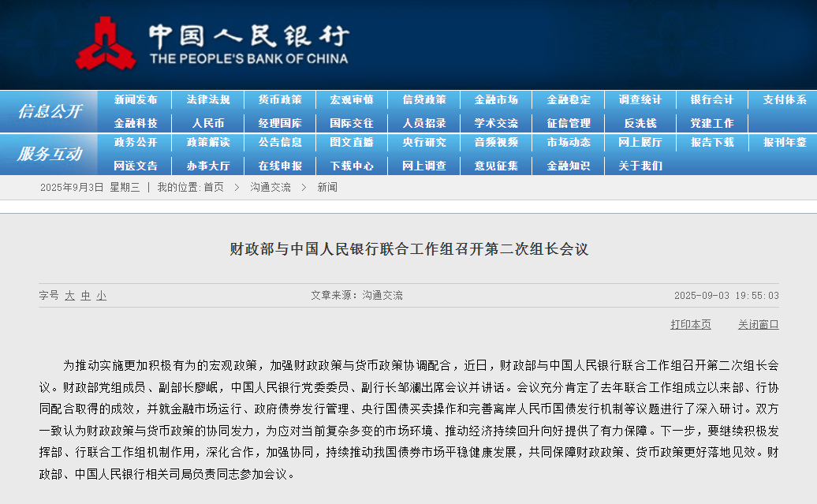Click 打印本页 to print the page
817x504 pixels.
(x=690, y=324)
